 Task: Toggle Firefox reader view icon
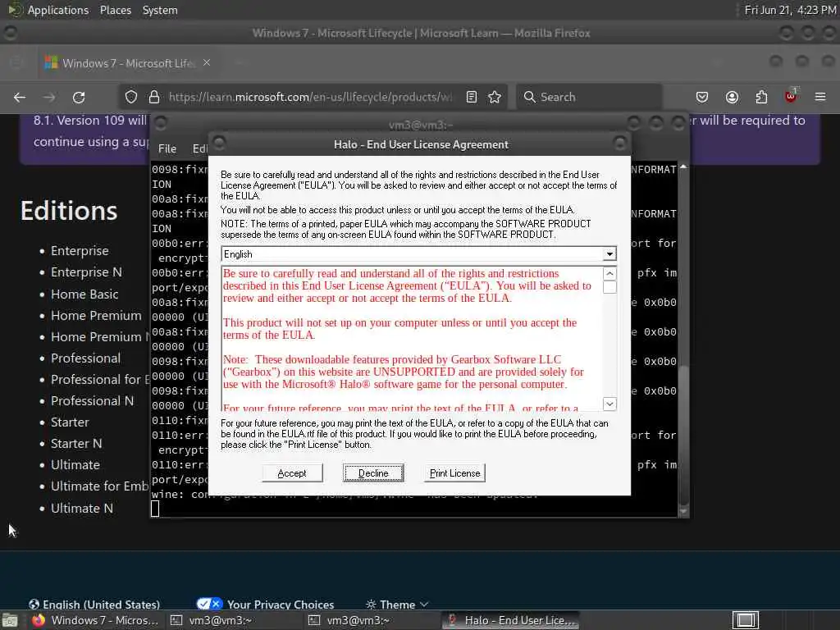pyautogui.click(x=472, y=97)
